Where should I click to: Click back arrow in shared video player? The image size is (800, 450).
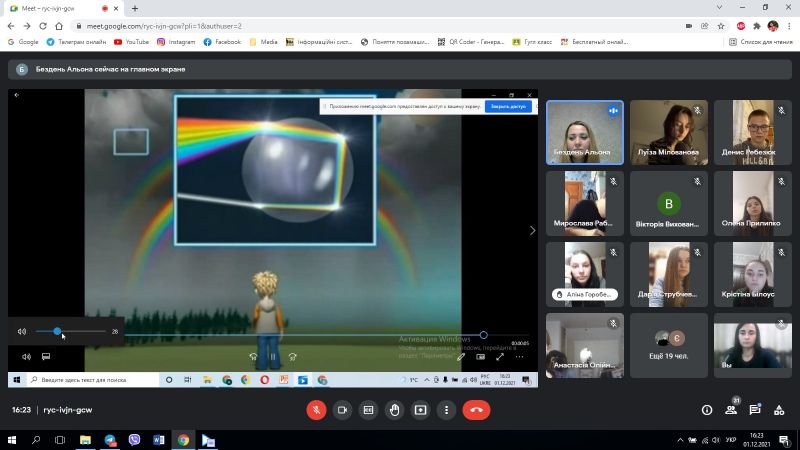tap(17, 95)
